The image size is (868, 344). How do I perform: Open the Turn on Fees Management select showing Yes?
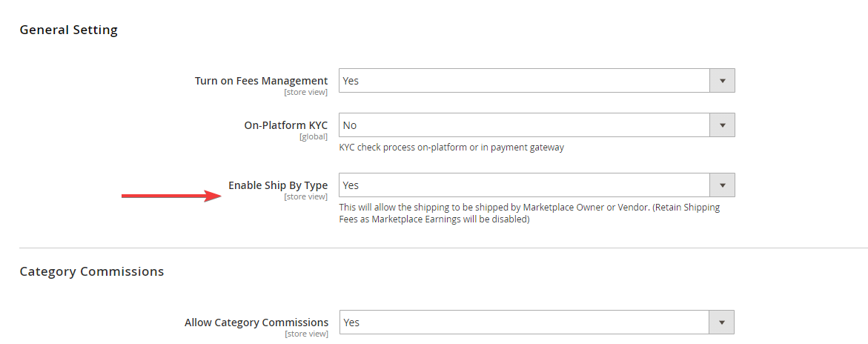pos(524,81)
